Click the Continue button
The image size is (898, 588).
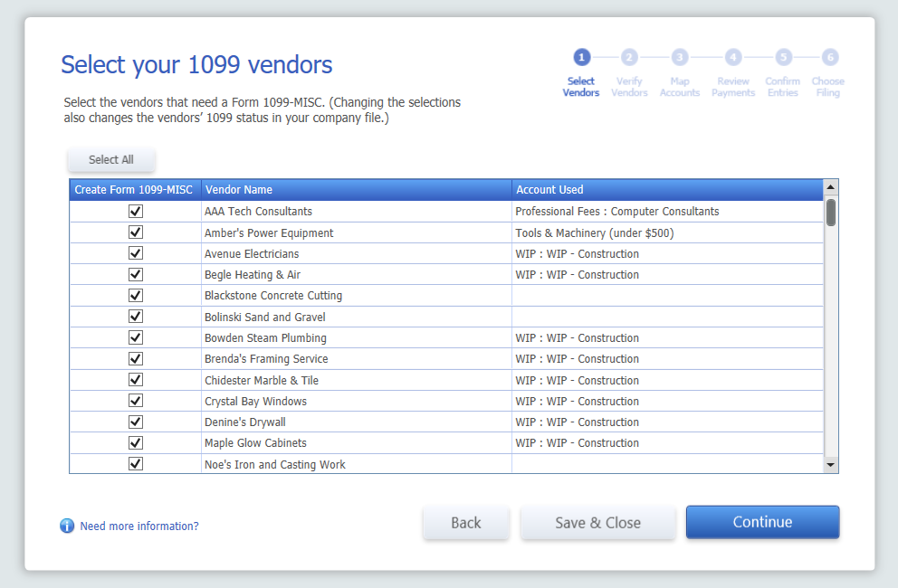763,522
